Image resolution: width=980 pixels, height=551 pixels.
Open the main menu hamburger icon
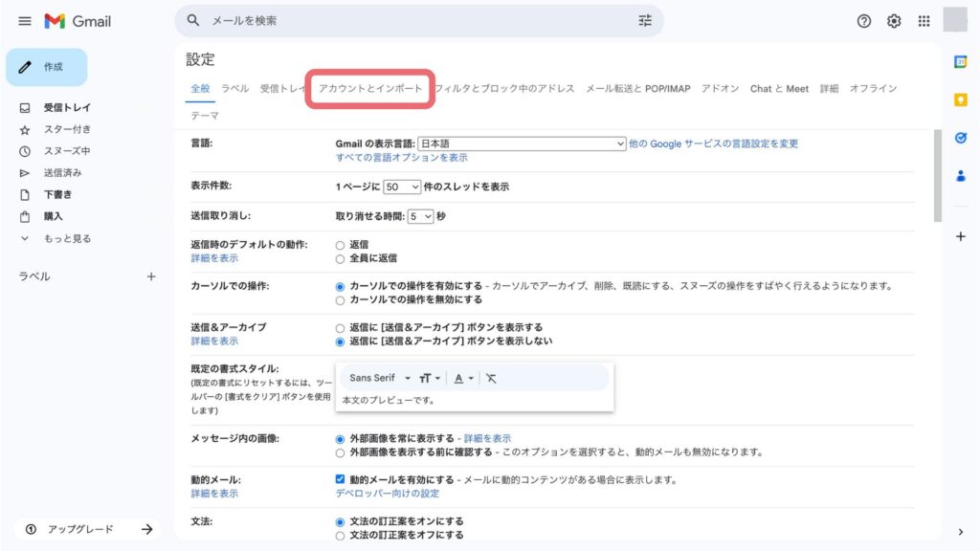pyautogui.click(x=25, y=21)
